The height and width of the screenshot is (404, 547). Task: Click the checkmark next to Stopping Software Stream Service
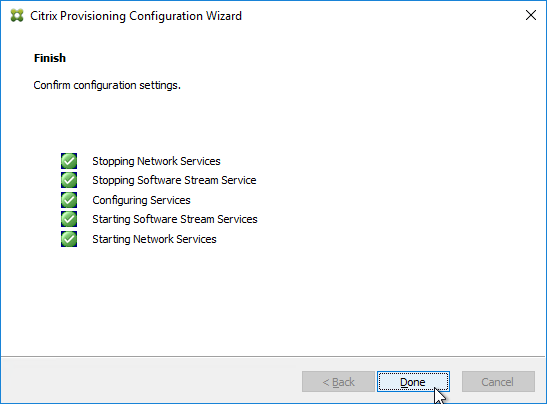click(x=69, y=180)
